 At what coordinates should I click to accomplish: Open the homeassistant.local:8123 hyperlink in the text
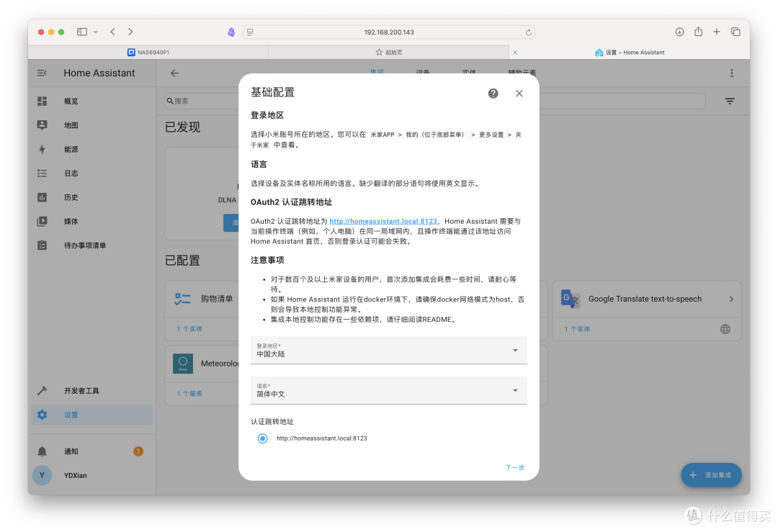[383, 221]
